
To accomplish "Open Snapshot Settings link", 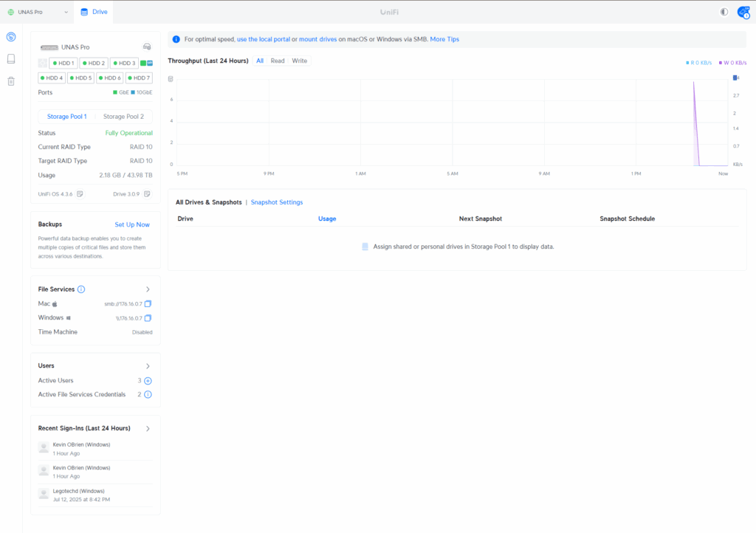I will tap(277, 202).
